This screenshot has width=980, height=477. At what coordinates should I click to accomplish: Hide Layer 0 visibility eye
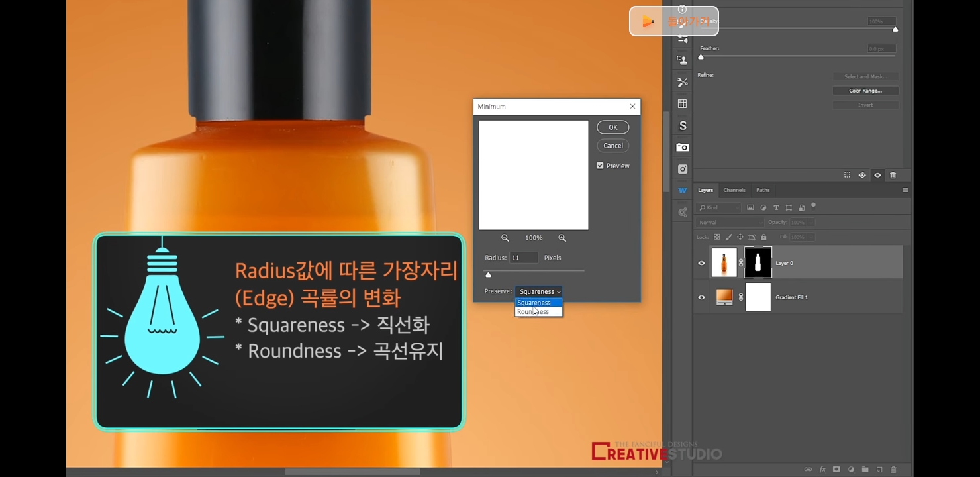coord(702,263)
